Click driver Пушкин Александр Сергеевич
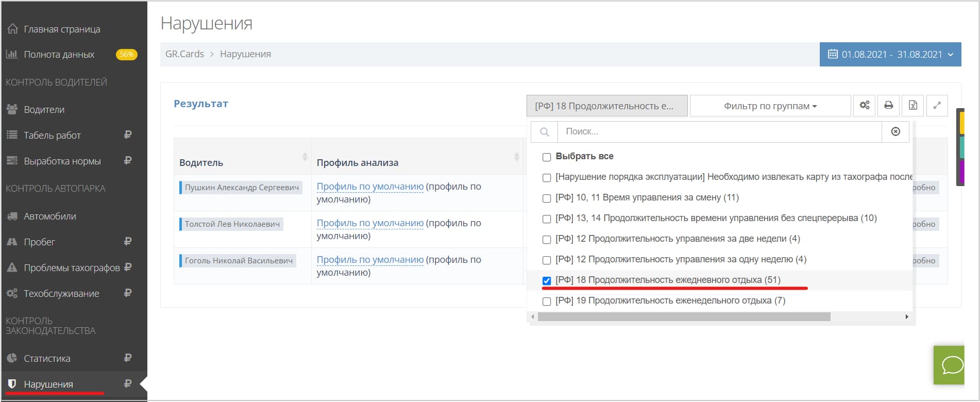The image size is (980, 402). tap(241, 188)
